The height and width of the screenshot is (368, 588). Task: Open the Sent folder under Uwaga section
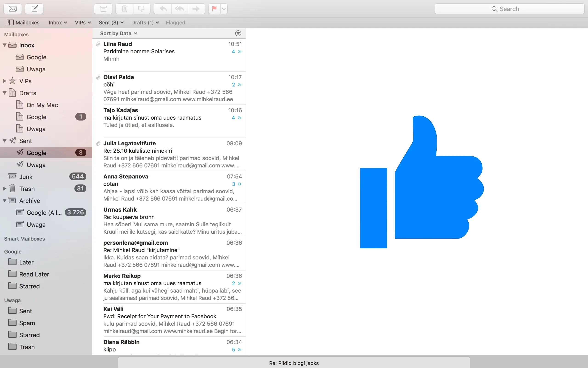point(46,311)
